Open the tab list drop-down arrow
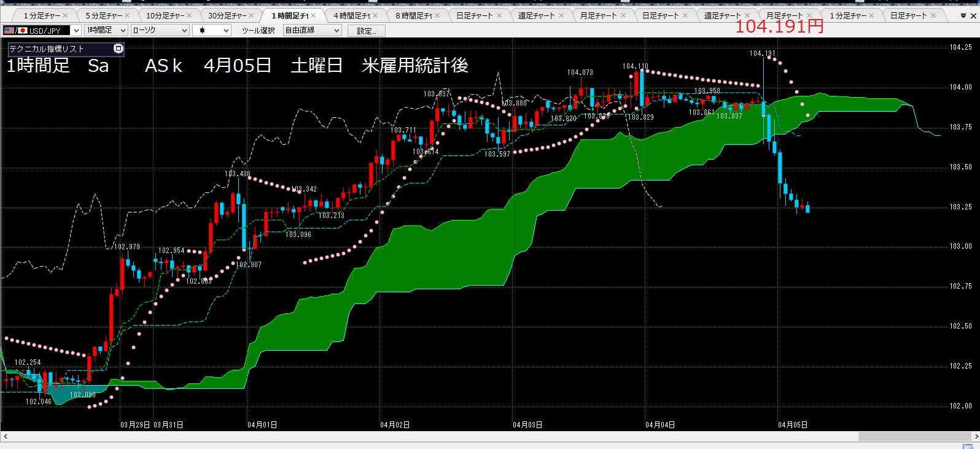This screenshot has width=980, height=449. [963, 16]
